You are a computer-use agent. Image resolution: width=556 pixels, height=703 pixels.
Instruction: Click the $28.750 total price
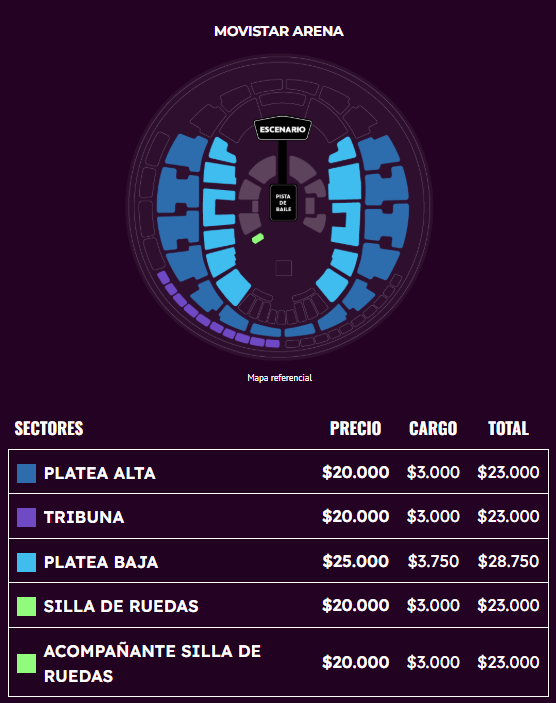point(508,561)
